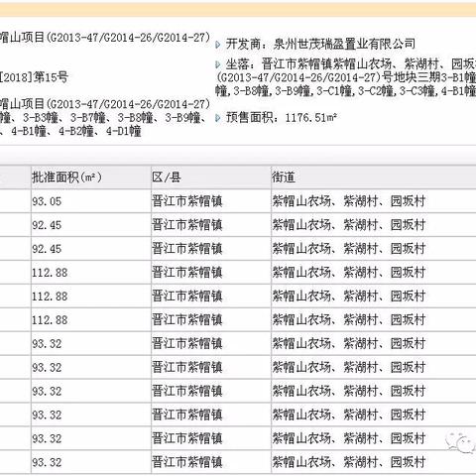Screen dimensions: 476x476
Task: Select the 批准面积(m²) column header
Action: (x=91, y=178)
